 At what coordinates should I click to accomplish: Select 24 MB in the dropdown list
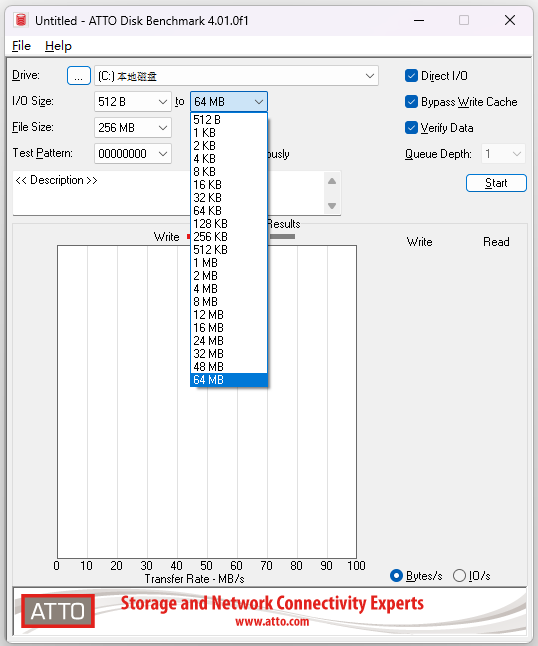click(229, 341)
